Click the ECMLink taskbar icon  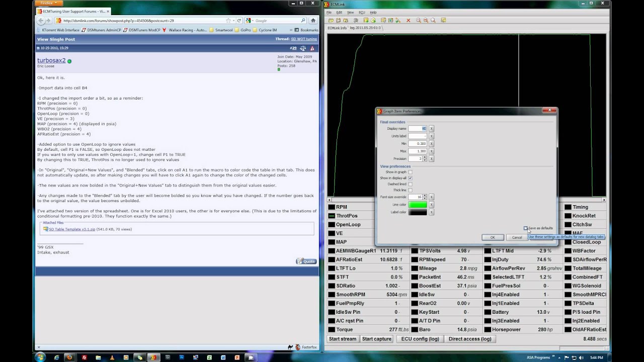[x=153, y=357]
